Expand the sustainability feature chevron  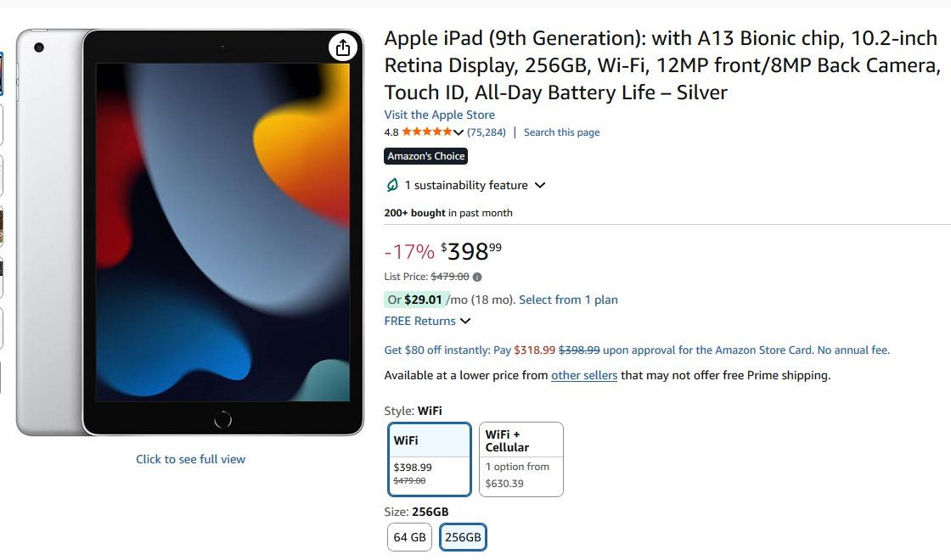click(x=540, y=185)
